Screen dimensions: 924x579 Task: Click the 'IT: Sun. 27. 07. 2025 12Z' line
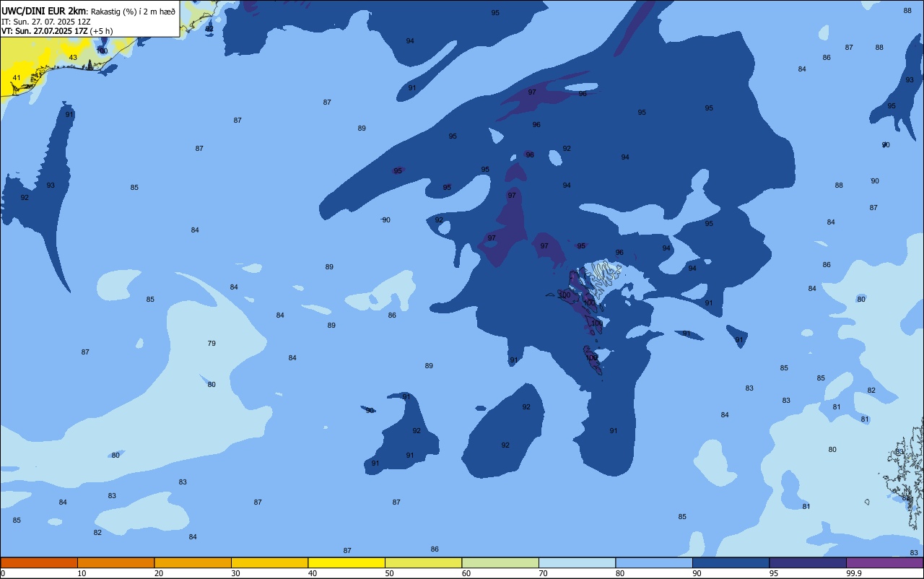45,22
